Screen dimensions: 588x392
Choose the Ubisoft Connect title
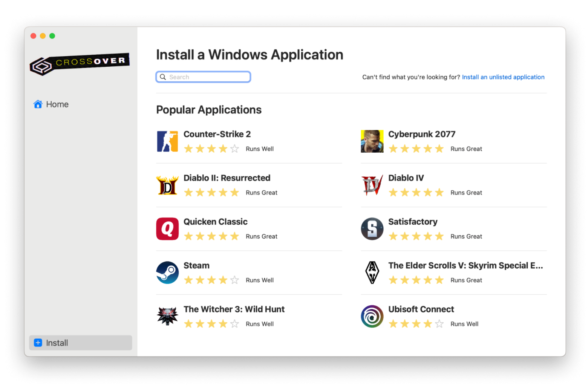421,309
